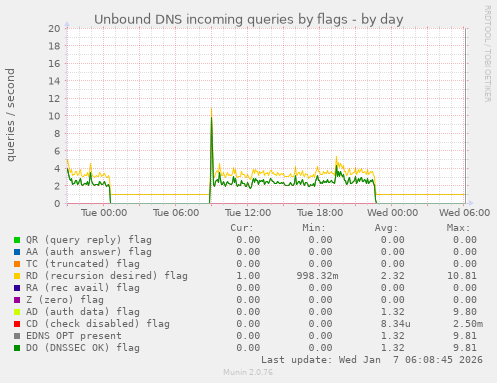Click the 'queries / second' axis label
Screen dimensions: 497x383
coord(10,115)
